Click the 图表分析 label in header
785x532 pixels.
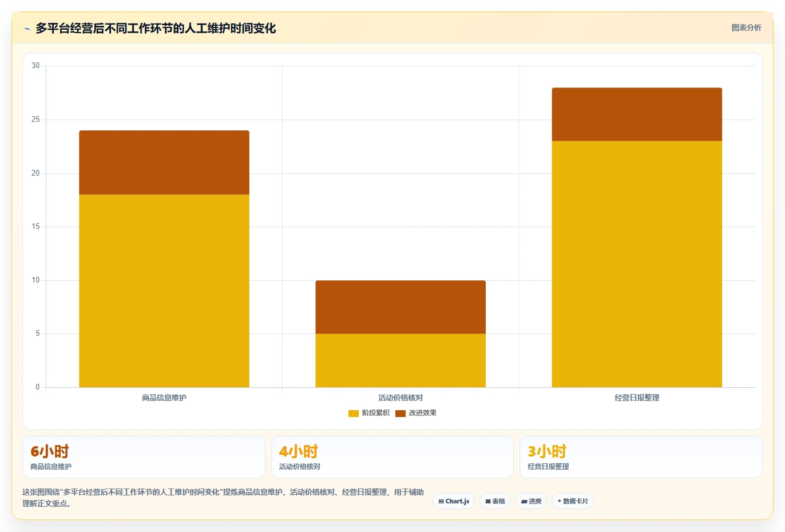tap(746, 27)
